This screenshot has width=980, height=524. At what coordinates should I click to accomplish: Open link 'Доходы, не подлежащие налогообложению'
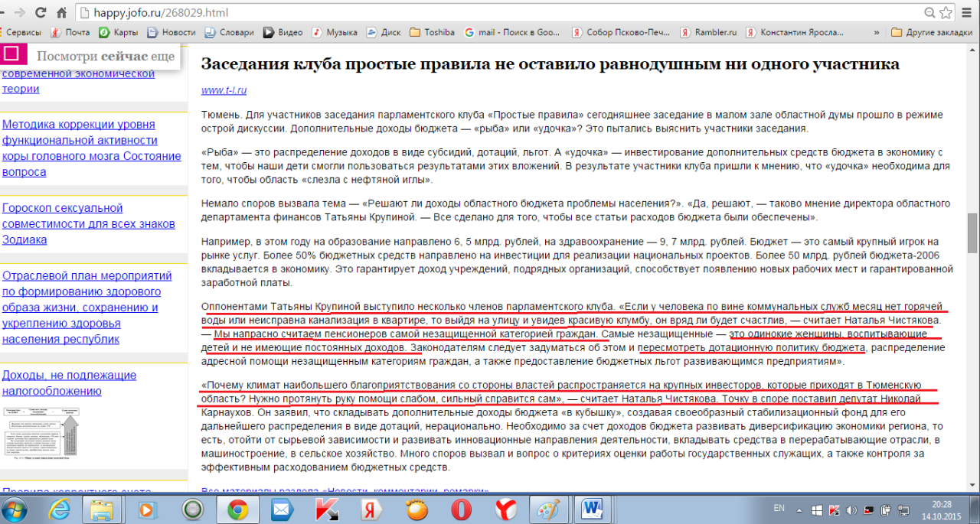click(69, 383)
